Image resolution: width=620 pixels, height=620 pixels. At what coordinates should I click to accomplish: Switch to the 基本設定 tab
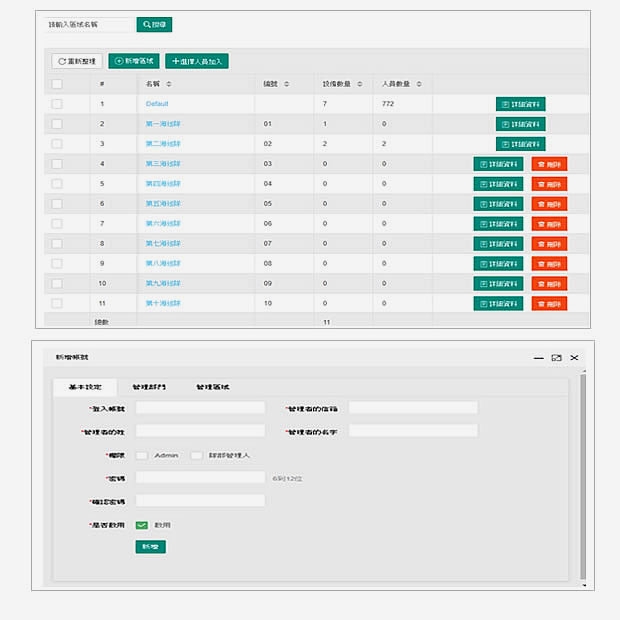(x=85, y=387)
